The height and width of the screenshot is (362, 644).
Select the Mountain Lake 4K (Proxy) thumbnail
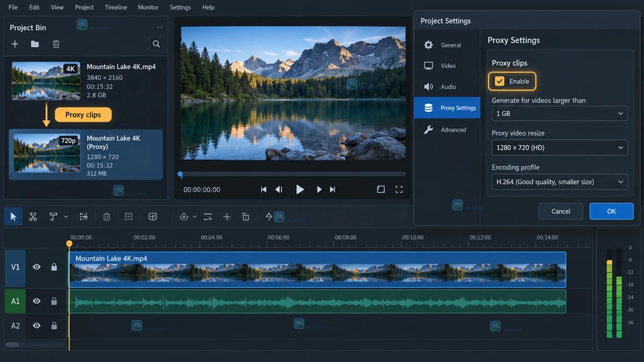click(x=47, y=154)
